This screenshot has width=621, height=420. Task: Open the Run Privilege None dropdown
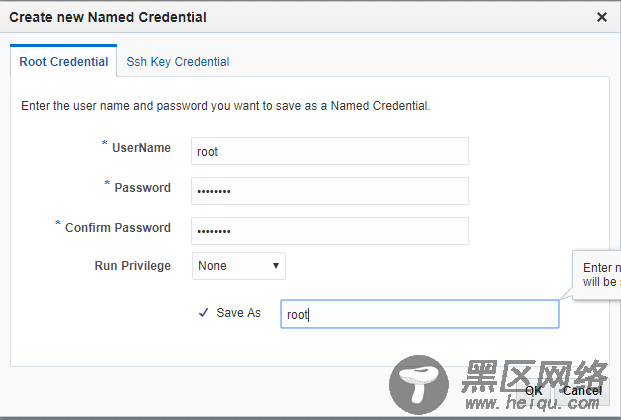pos(239,266)
